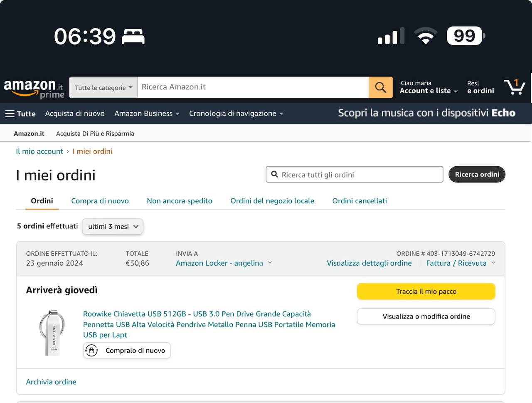Switch to the Compra di nuovo tab

point(100,201)
